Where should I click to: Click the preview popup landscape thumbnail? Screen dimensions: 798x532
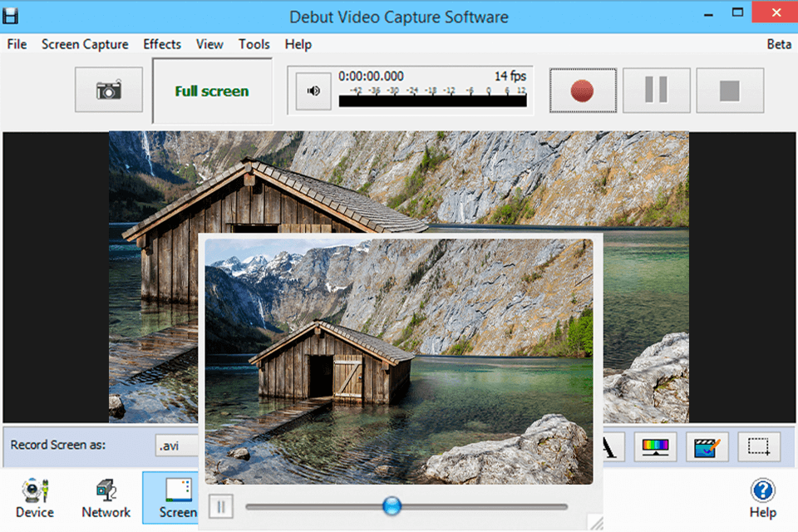[398, 362]
